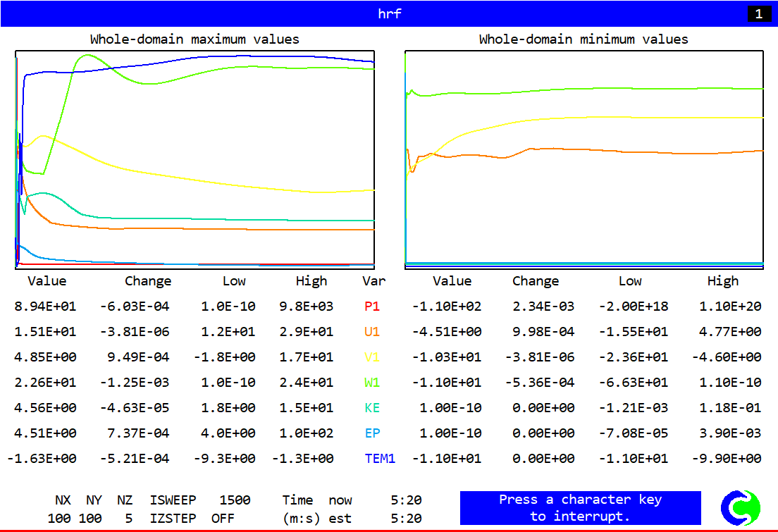This screenshot has width=778, height=532.
Task: Click the Var column header
Action: coord(373,281)
